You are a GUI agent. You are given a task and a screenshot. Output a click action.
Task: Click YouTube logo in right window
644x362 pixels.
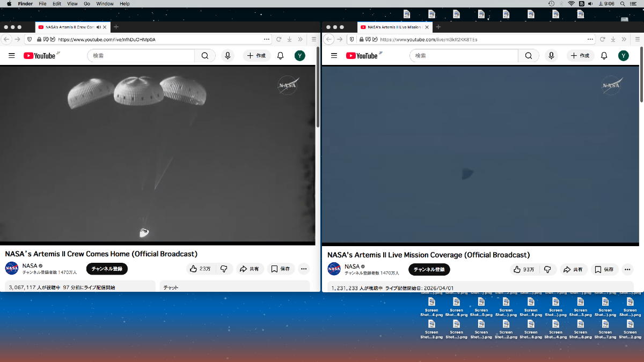point(362,56)
